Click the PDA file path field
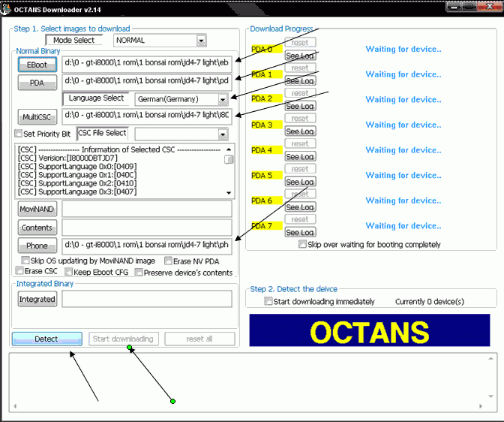 pyautogui.click(x=147, y=81)
